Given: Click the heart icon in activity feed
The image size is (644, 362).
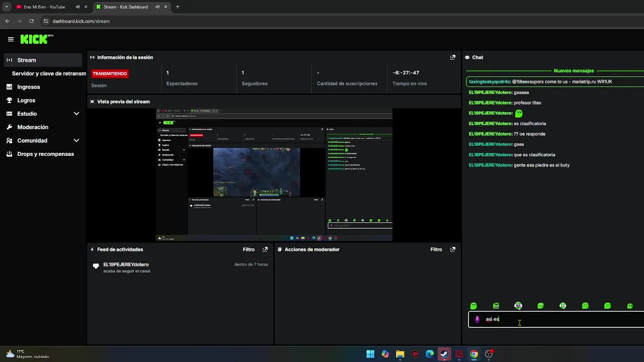Looking at the screenshot, I should pos(96,266).
